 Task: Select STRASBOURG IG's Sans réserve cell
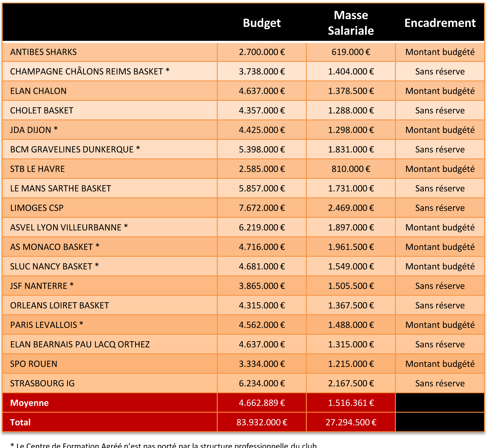pos(440,383)
